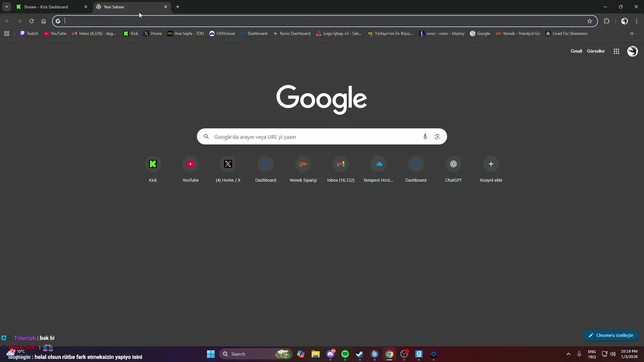The height and width of the screenshot is (362, 644).
Task: Open a new tab with the plus button
Action: pos(178,7)
